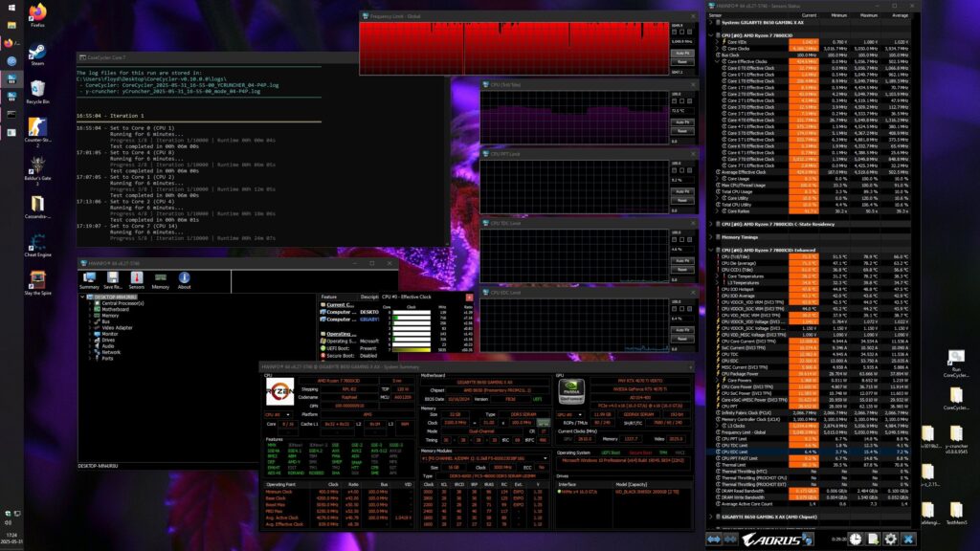Collapse CPU Enhanced sensor group
The image size is (980, 551).
711,250
